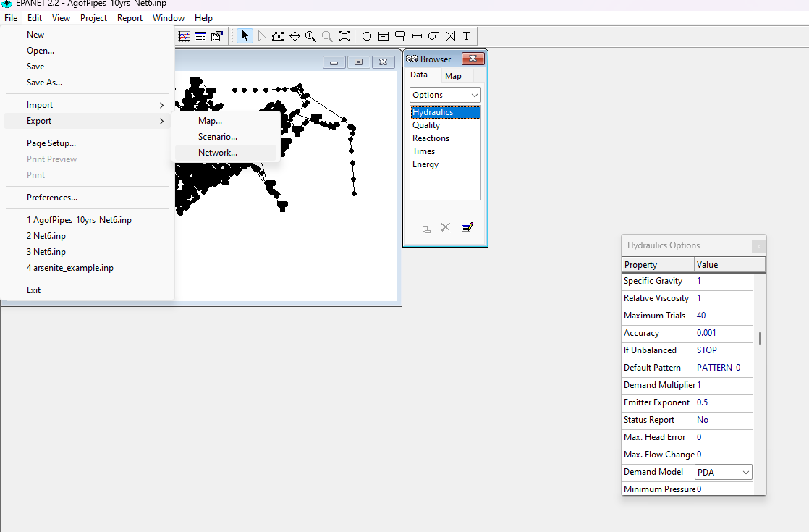This screenshot has height=532, width=809.
Task: Click the Accuracy value field
Action: coord(724,333)
